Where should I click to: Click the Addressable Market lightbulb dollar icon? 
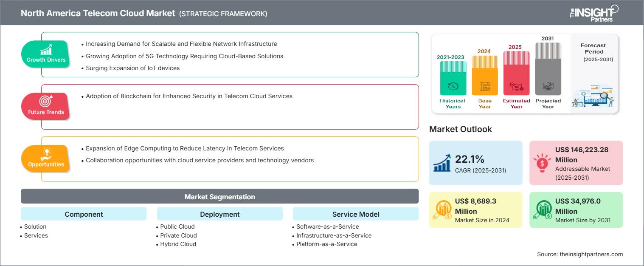pyautogui.click(x=543, y=163)
